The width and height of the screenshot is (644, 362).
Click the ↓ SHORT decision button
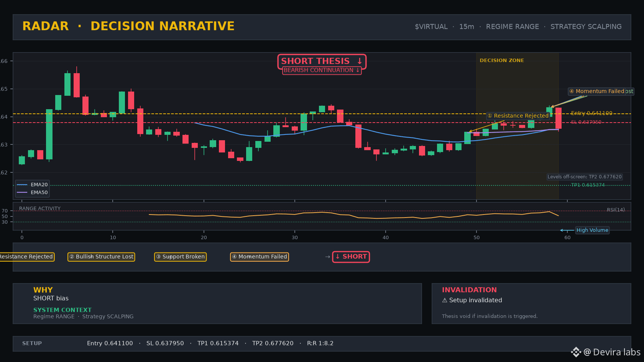351,257
